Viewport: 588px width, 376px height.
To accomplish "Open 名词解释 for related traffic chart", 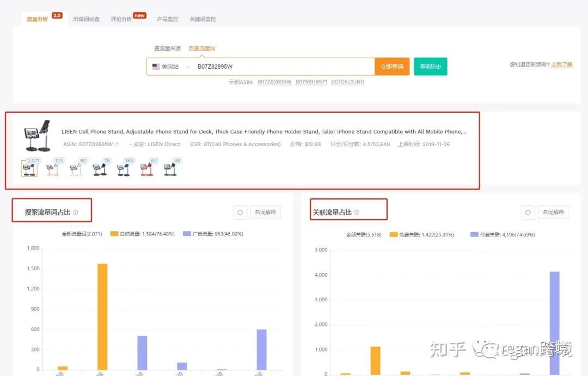I will [554, 213].
